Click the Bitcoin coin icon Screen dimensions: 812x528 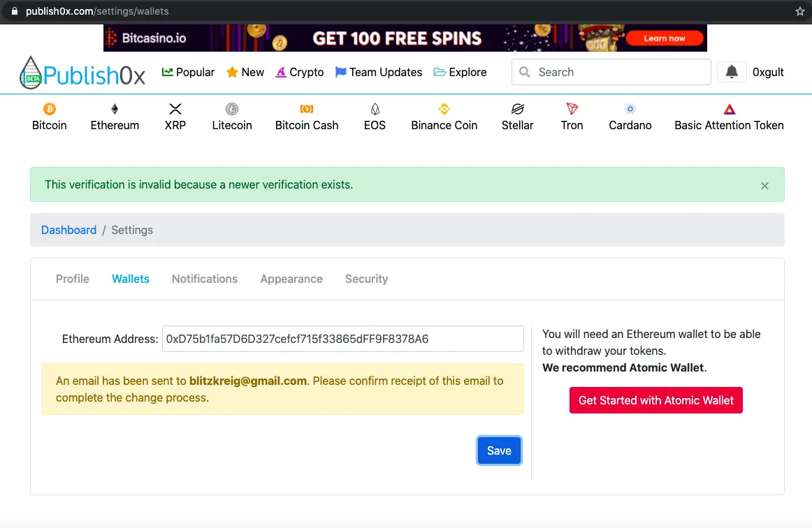(x=49, y=109)
